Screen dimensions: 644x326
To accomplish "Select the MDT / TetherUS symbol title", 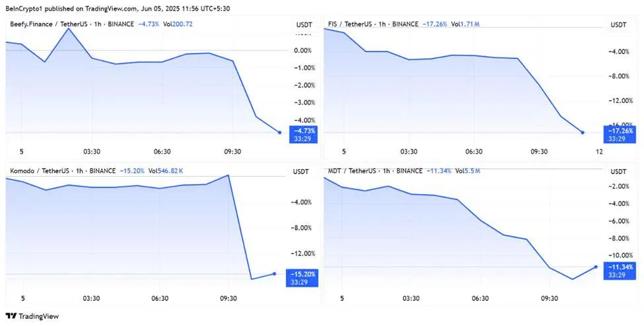I will [x=355, y=171].
